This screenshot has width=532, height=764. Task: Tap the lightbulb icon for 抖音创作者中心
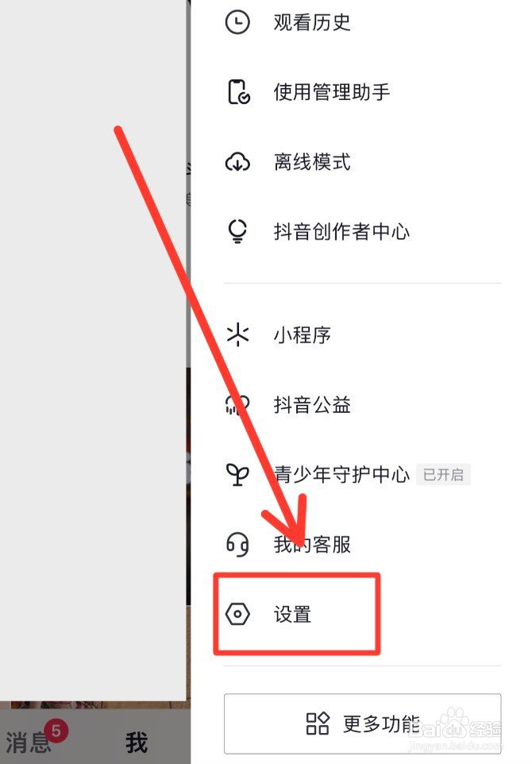pos(237,231)
